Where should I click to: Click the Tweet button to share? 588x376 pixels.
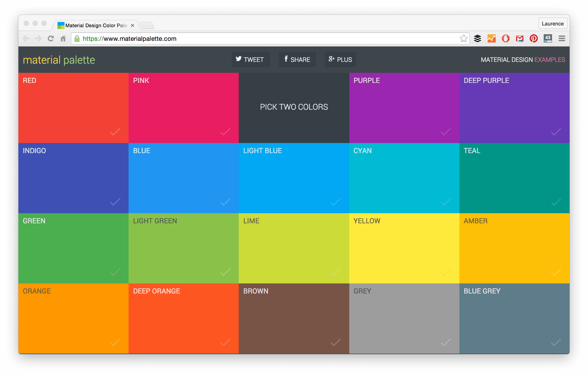(x=249, y=59)
